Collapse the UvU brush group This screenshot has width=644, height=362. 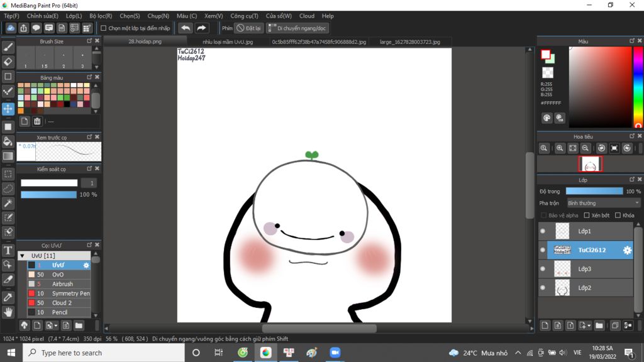(x=22, y=255)
